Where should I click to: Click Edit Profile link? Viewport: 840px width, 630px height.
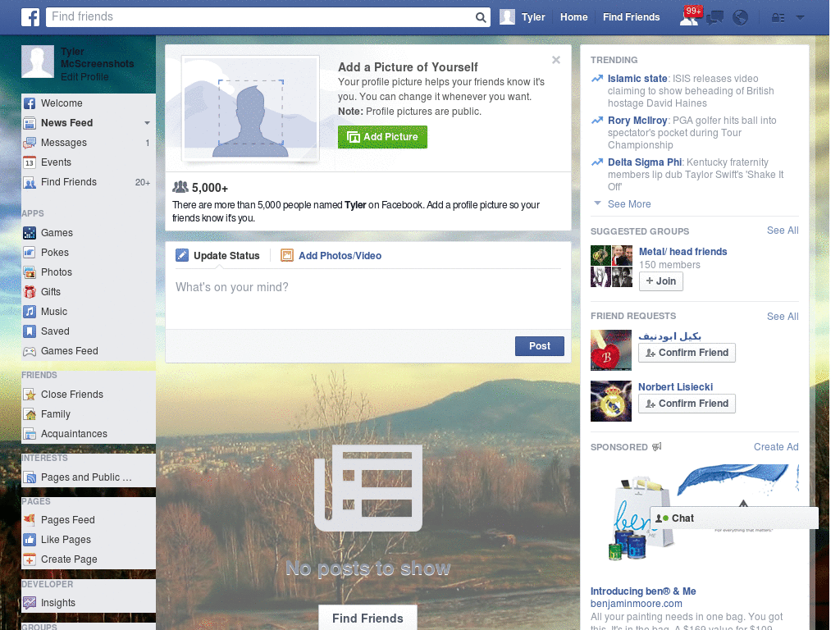pos(84,77)
